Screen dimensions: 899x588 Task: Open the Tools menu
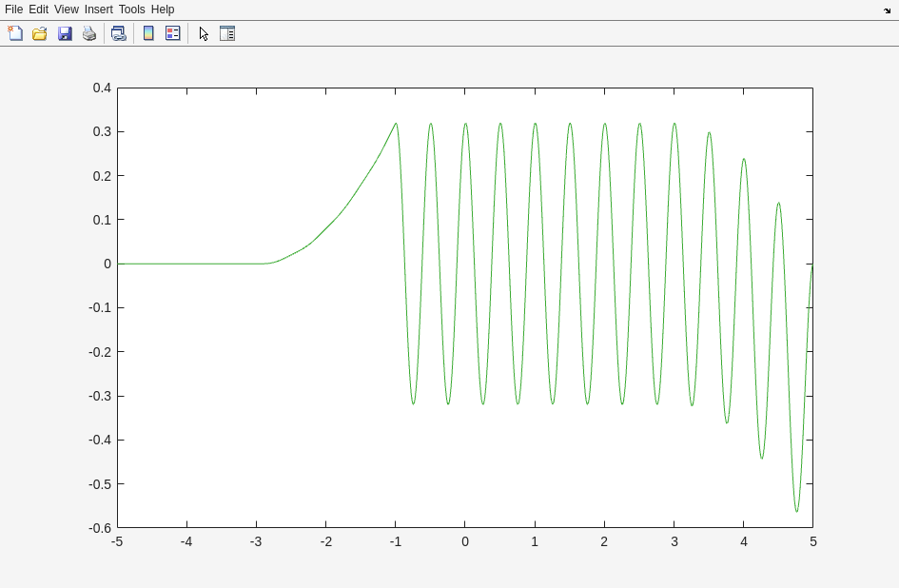(x=131, y=10)
